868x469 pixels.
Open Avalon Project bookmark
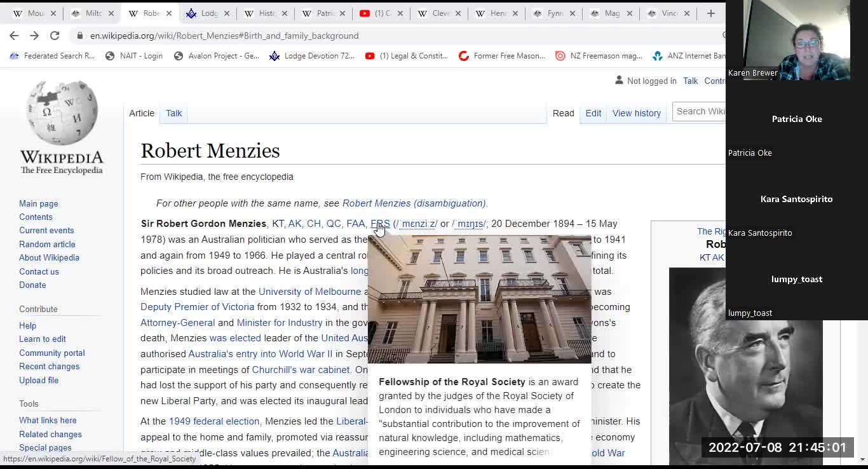click(217, 56)
